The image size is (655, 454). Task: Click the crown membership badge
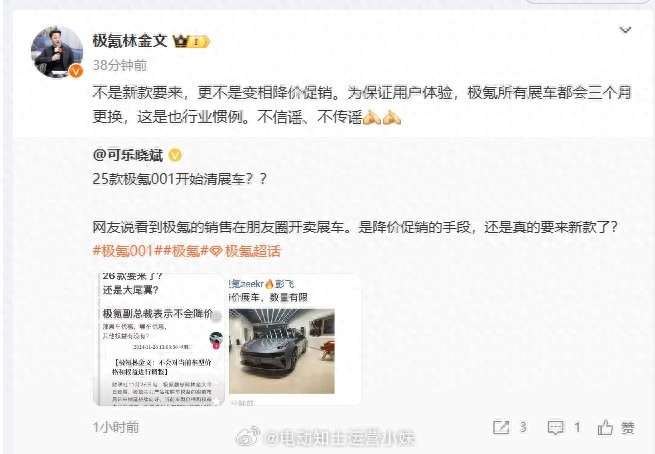click(x=191, y=41)
